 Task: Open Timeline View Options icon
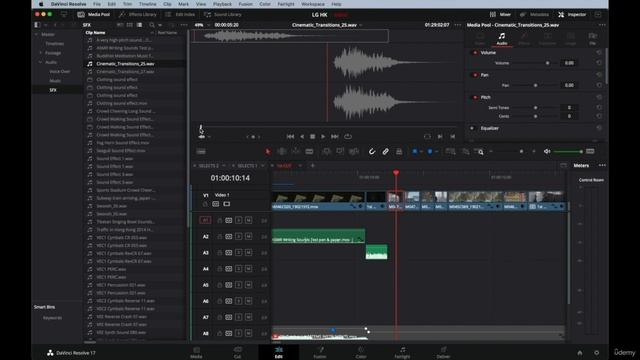(201, 151)
